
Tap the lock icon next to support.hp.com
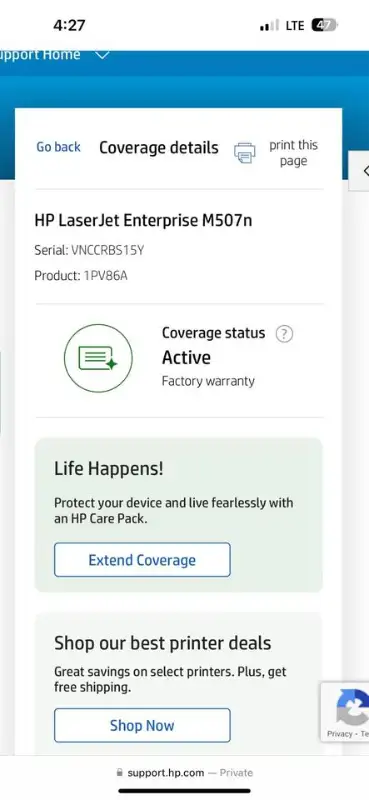(120, 772)
